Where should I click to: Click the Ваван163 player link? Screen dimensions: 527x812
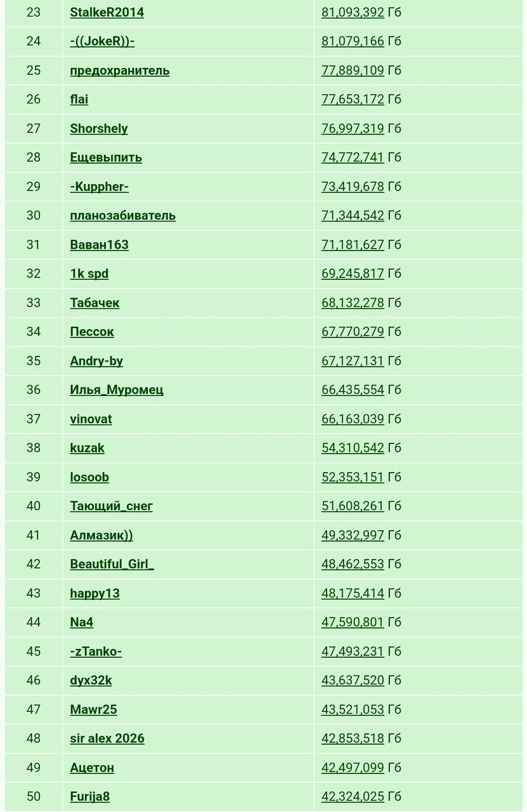(99, 244)
